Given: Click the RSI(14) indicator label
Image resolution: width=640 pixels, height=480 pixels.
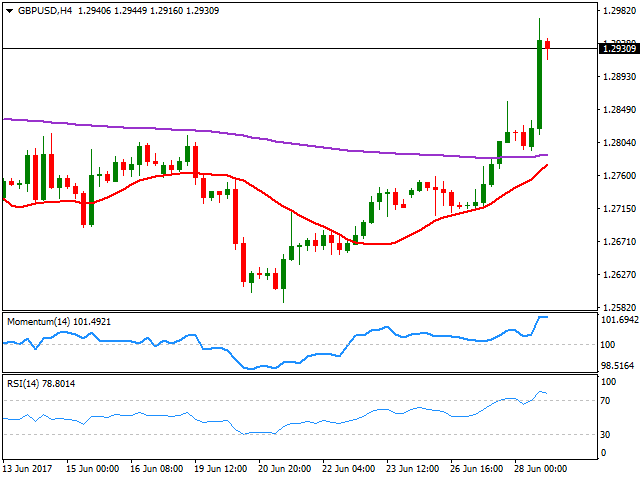Looking at the screenshot, I should point(41,384).
